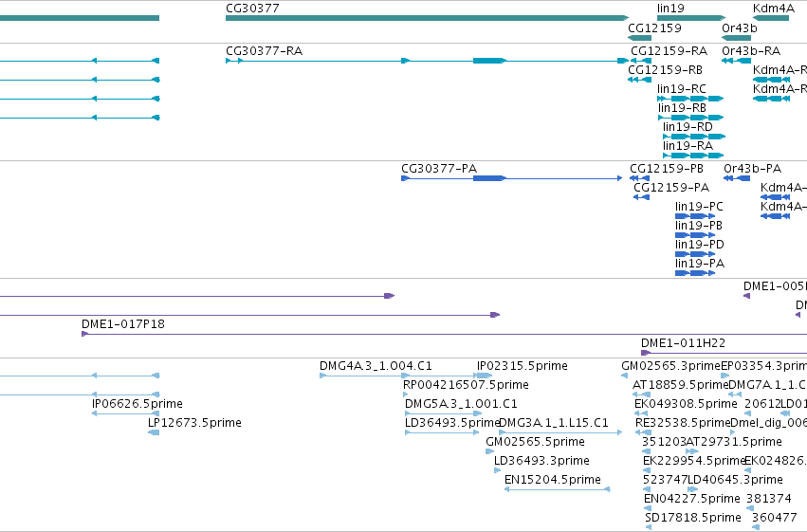
Task: Select the EK229954.5prime EST
Action: click(x=647, y=470)
